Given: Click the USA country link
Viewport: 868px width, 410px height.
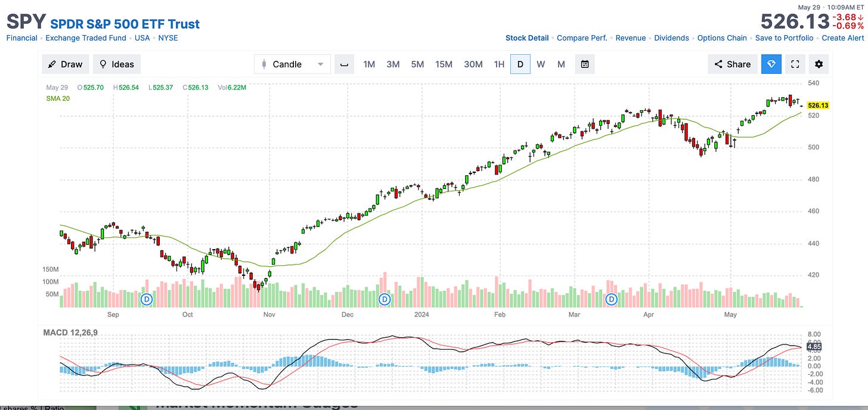Looking at the screenshot, I should coord(142,38).
